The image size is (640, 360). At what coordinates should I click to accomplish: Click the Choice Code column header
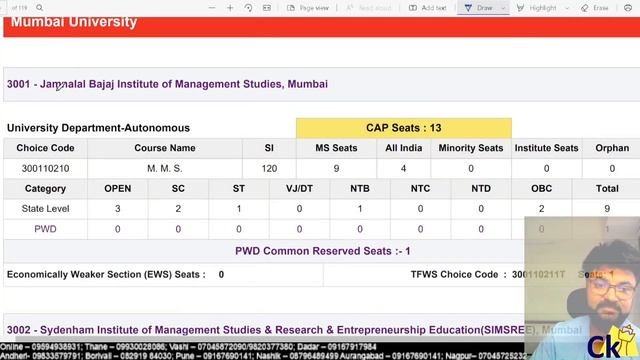[x=45, y=148]
